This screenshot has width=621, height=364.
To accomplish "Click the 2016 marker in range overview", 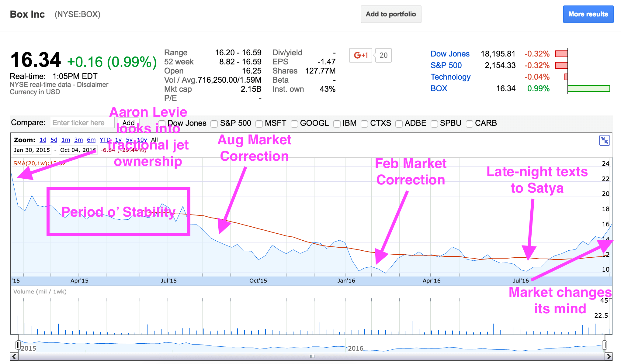I will tap(356, 348).
